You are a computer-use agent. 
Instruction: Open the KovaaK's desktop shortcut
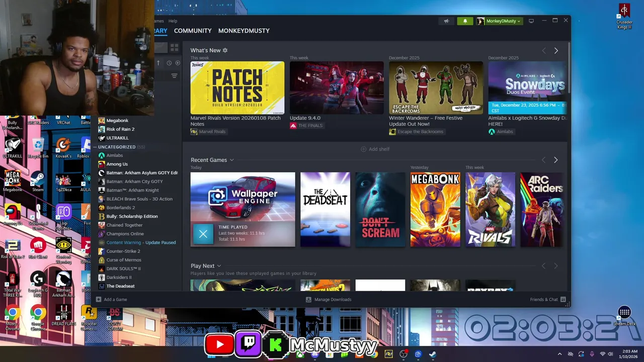coord(63,148)
